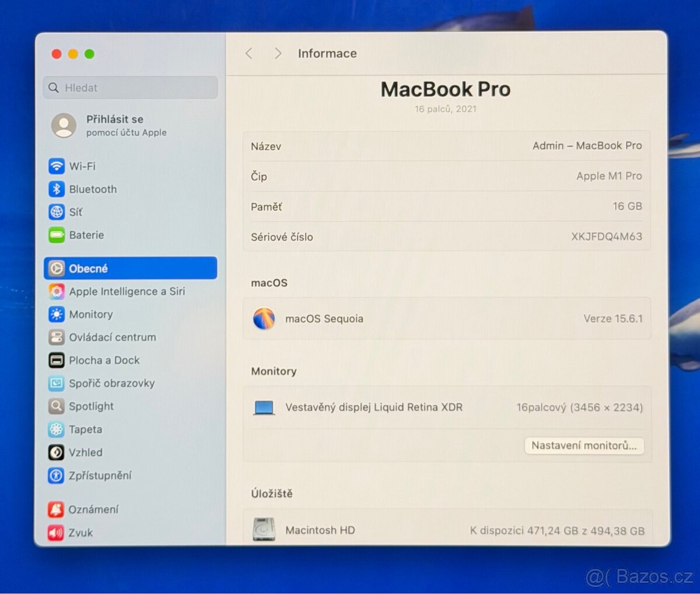Screen dimensions: 700x594
Task: Open Plocha a Dock settings
Action: coord(56,360)
